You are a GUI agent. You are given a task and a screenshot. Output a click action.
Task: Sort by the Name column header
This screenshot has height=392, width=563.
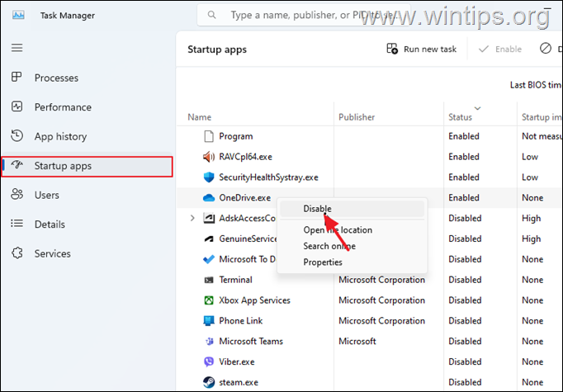point(199,117)
